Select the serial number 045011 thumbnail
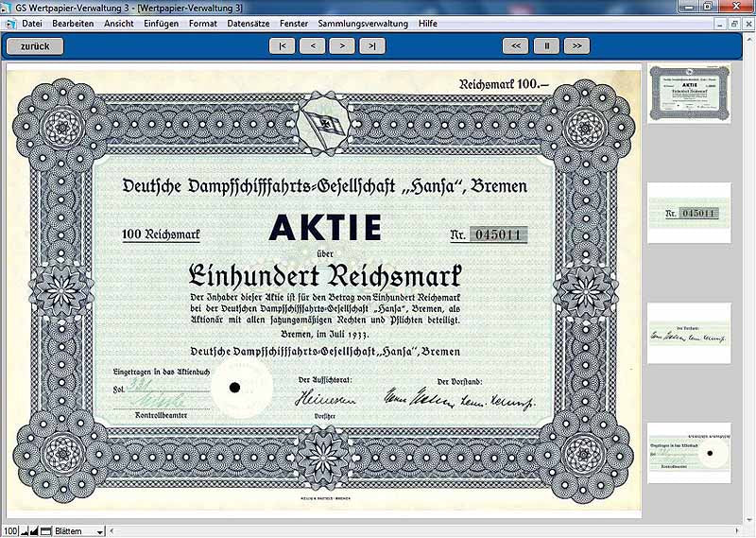The height and width of the screenshot is (538, 756). (x=689, y=213)
